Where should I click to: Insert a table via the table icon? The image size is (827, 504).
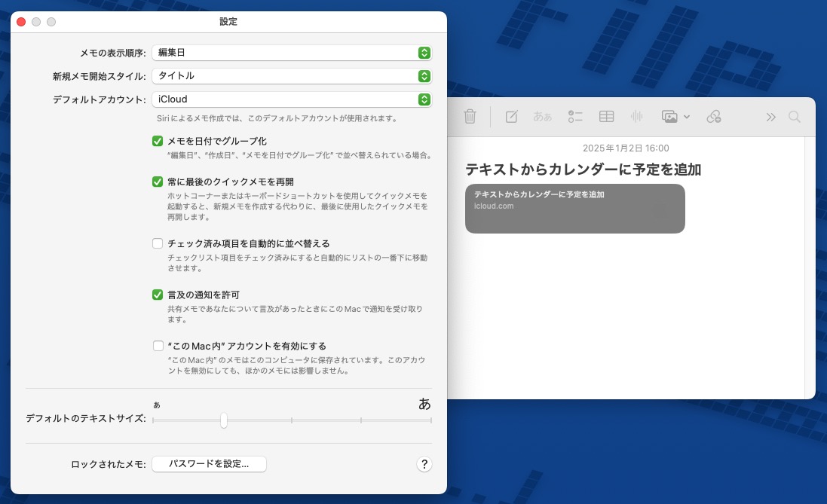pos(607,117)
